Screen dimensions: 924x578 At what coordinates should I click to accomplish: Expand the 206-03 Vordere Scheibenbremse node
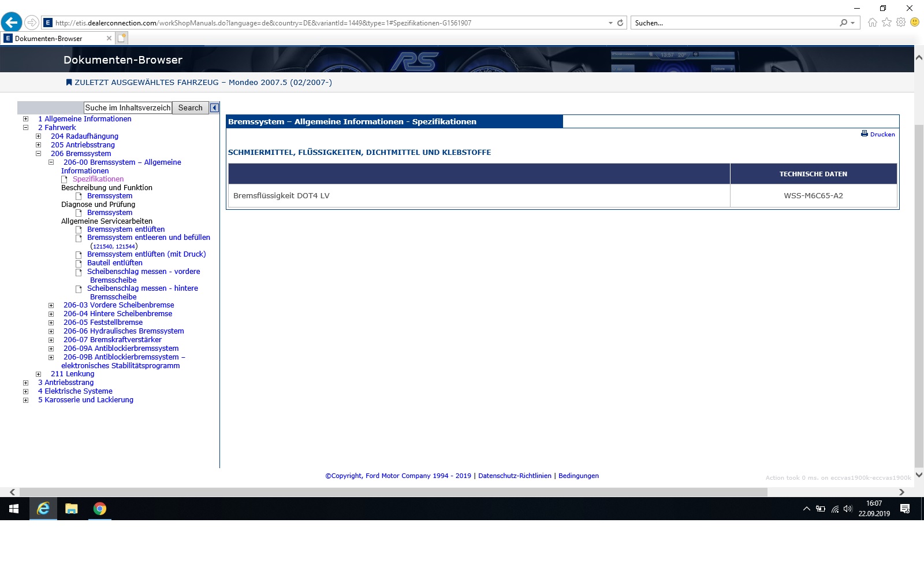[51, 305]
